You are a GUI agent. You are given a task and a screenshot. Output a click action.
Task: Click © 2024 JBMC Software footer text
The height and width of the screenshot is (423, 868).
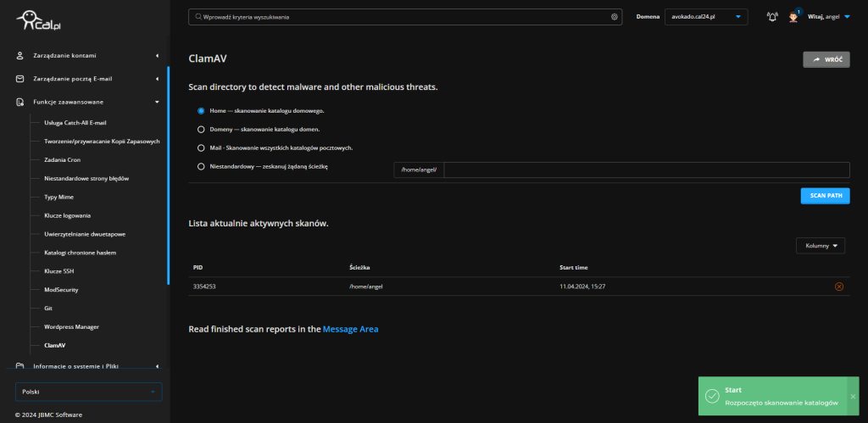coord(48,415)
